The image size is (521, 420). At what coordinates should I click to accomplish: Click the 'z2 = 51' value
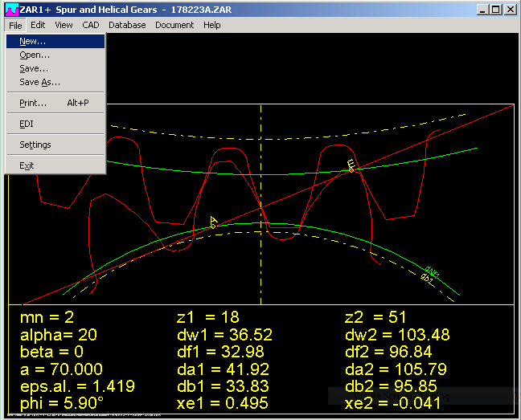click(375, 317)
